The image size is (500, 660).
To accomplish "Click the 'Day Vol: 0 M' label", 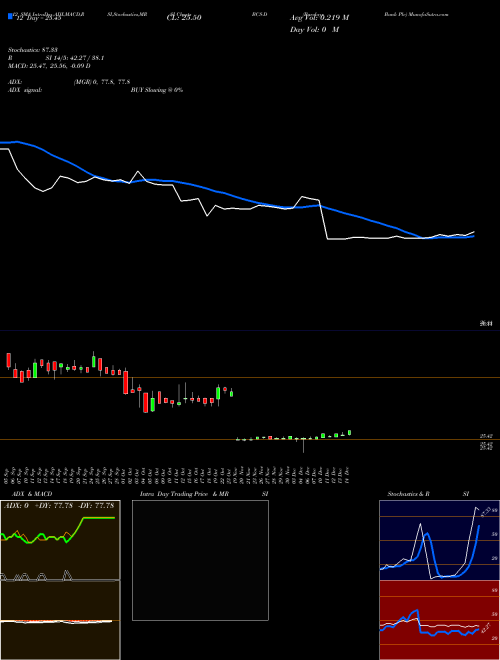I will 314,30.
